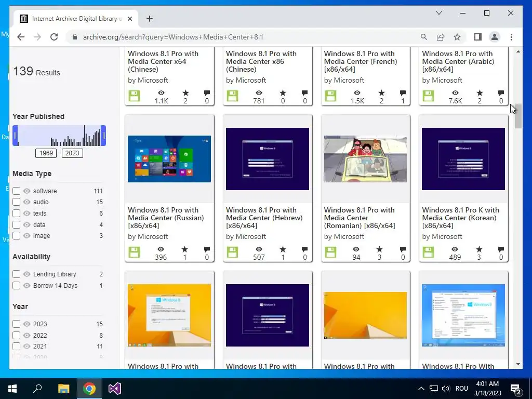
Task: Open Chrome three-dot menu
Action: click(x=511, y=37)
